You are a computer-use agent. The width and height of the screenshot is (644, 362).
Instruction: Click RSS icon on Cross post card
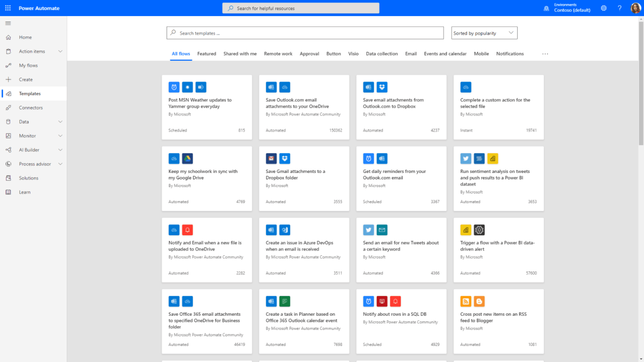click(466, 301)
